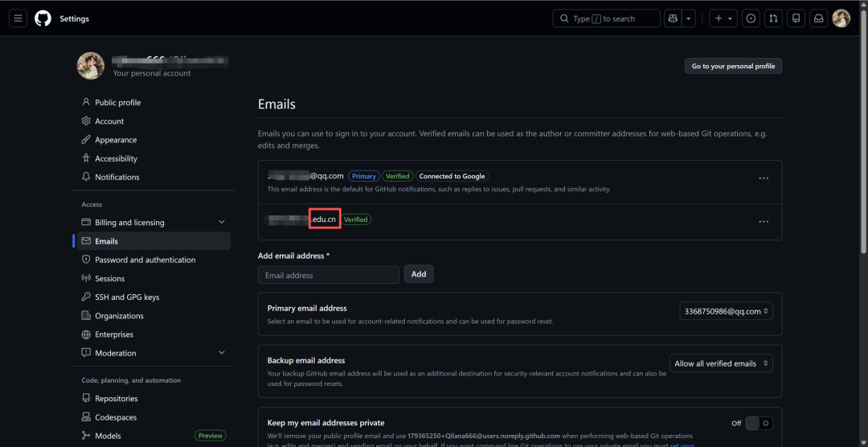
Task: Click the Moderation report icon
Action: (x=86, y=353)
